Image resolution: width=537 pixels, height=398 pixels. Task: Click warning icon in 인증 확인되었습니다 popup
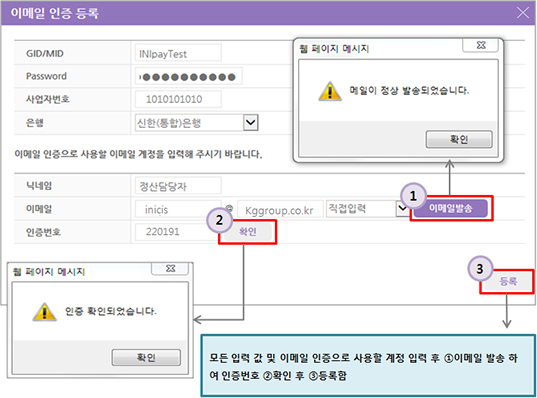tap(45, 312)
